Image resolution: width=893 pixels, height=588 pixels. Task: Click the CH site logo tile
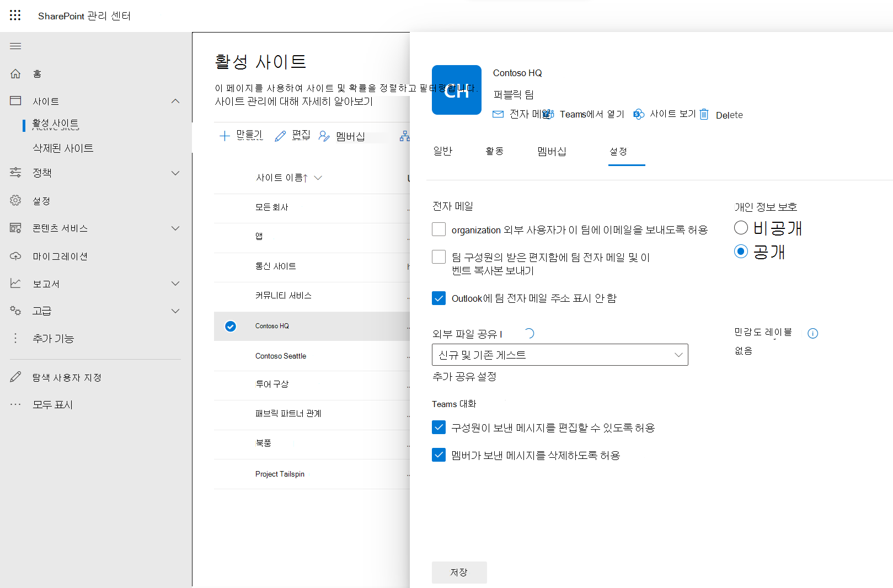click(x=457, y=90)
